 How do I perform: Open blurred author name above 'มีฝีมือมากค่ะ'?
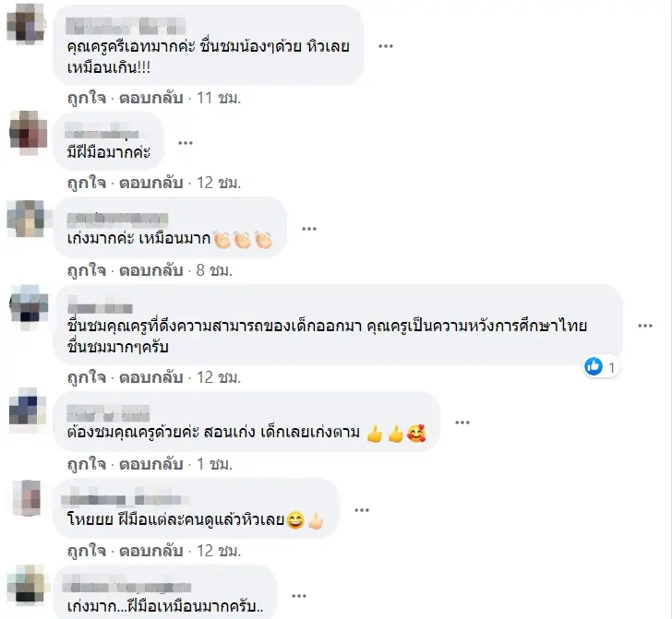click(x=102, y=131)
